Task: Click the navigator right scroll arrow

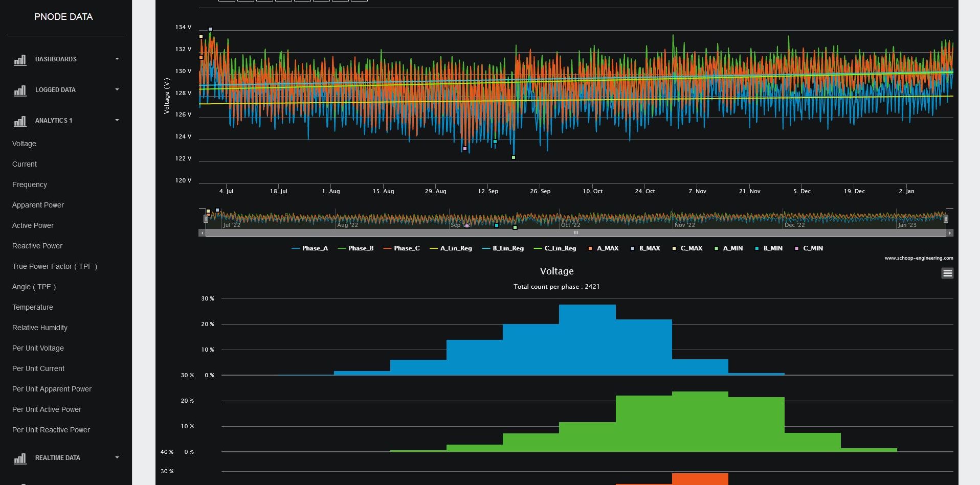Action: 950,233
